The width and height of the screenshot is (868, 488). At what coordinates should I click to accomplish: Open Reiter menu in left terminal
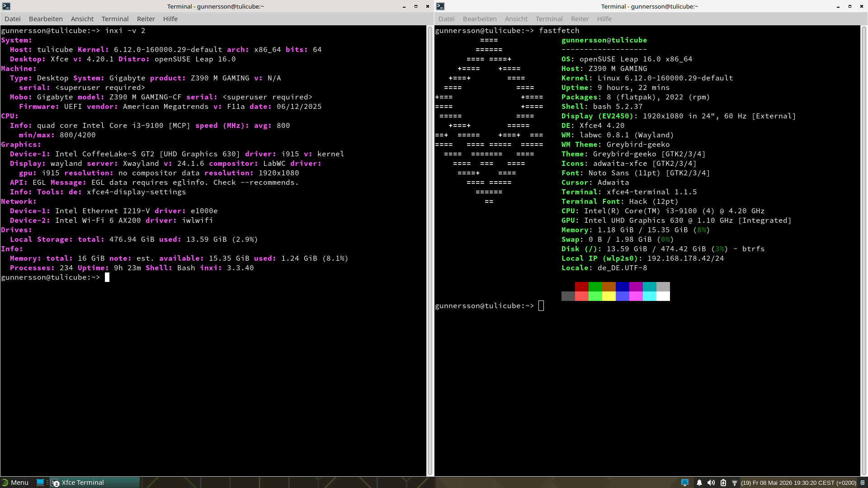coord(146,19)
